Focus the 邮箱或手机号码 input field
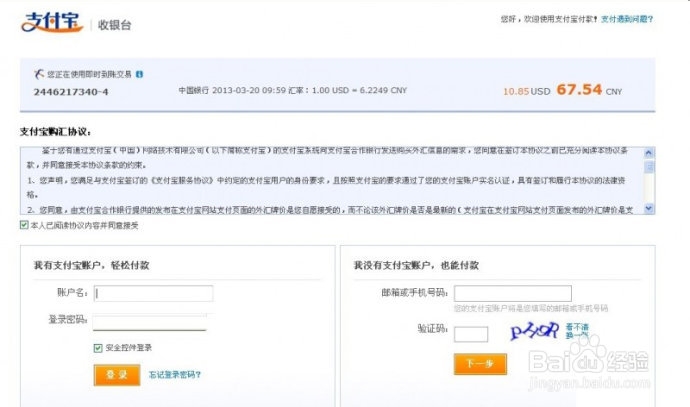Image resolution: width=690 pixels, height=407 pixels. pyautogui.click(x=513, y=293)
